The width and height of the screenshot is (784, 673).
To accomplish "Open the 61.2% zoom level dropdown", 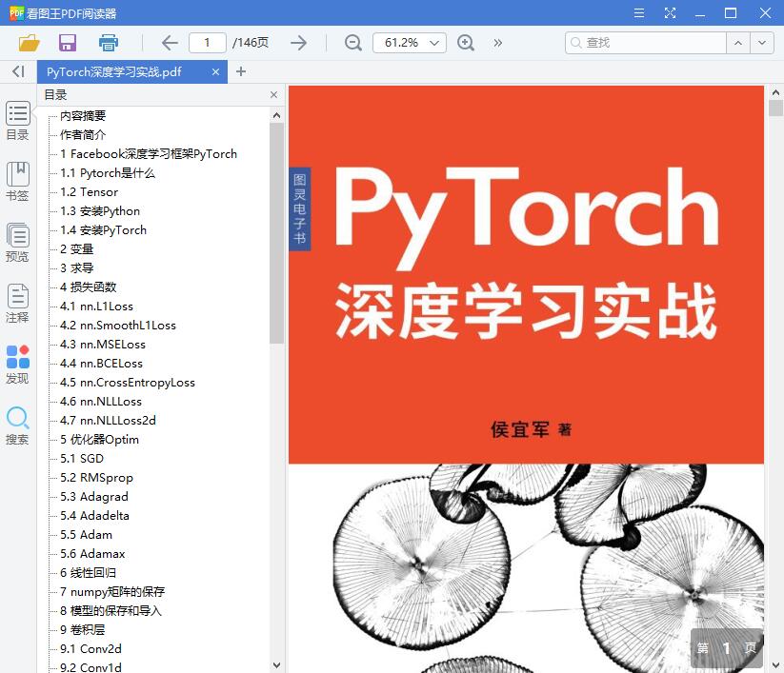I will pos(410,43).
